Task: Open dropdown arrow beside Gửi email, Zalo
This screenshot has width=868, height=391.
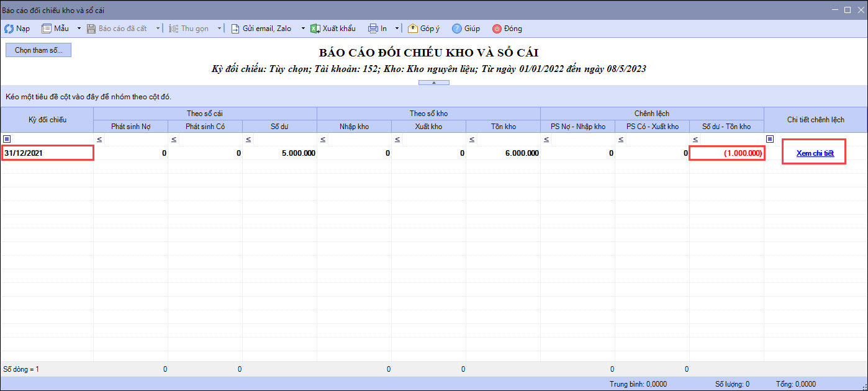Action: (303, 29)
